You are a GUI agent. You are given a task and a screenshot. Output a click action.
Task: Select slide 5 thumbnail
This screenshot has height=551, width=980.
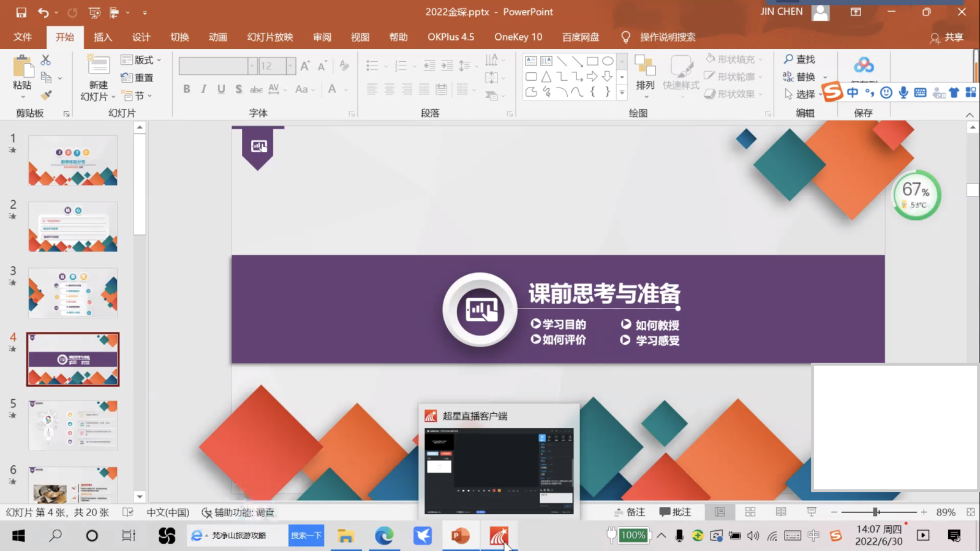click(x=73, y=425)
